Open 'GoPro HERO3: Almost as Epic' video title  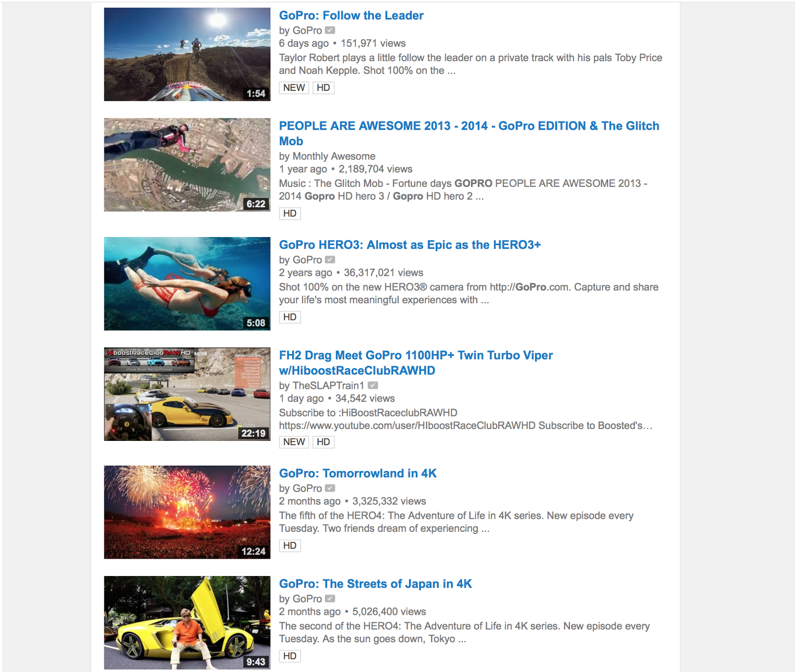coord(410,245)
